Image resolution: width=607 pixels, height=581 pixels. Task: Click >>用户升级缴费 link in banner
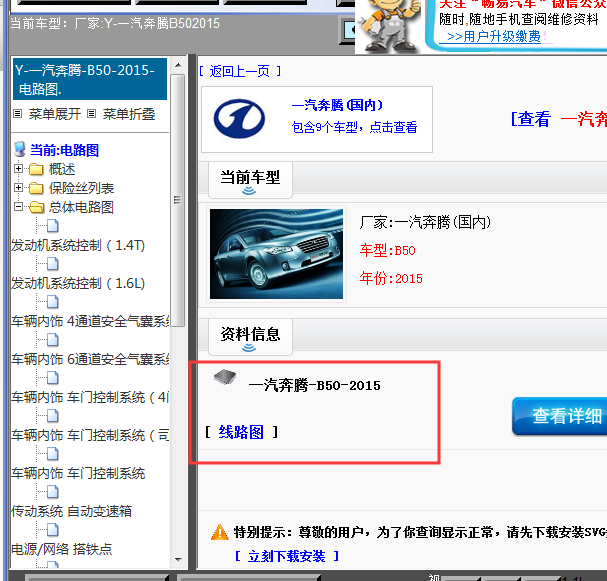[494, 36]
